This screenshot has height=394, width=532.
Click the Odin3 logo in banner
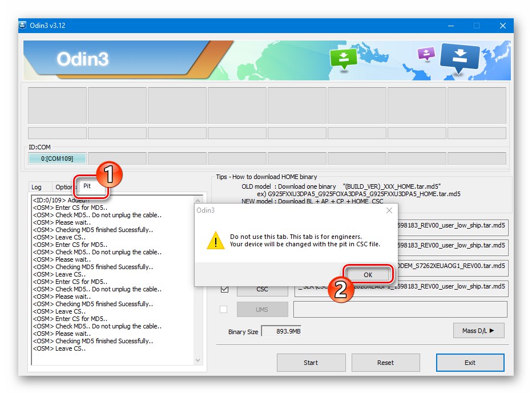click(x=82, y=59)
